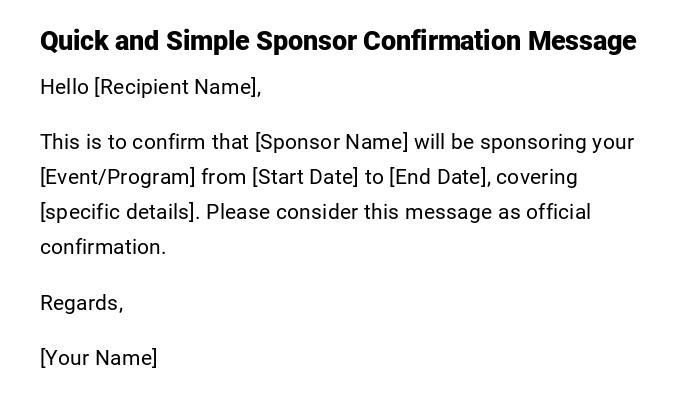
Task: Select the [Event/Program] placeholder
Action: (117, 177)
